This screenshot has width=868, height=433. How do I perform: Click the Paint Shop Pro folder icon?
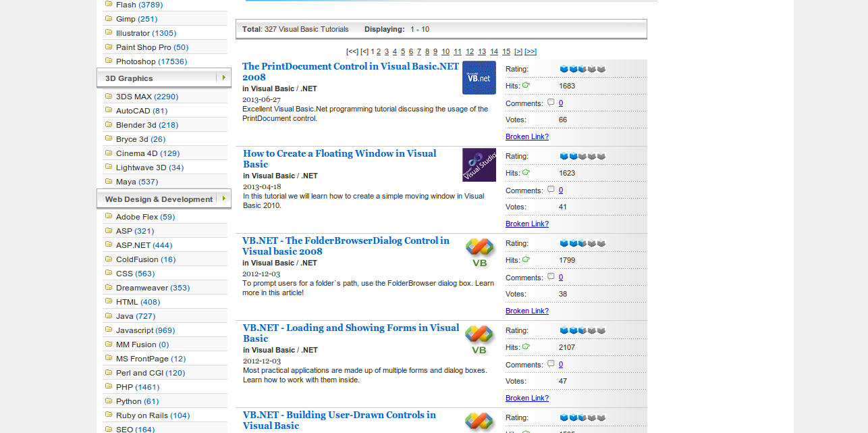(109, 47)
